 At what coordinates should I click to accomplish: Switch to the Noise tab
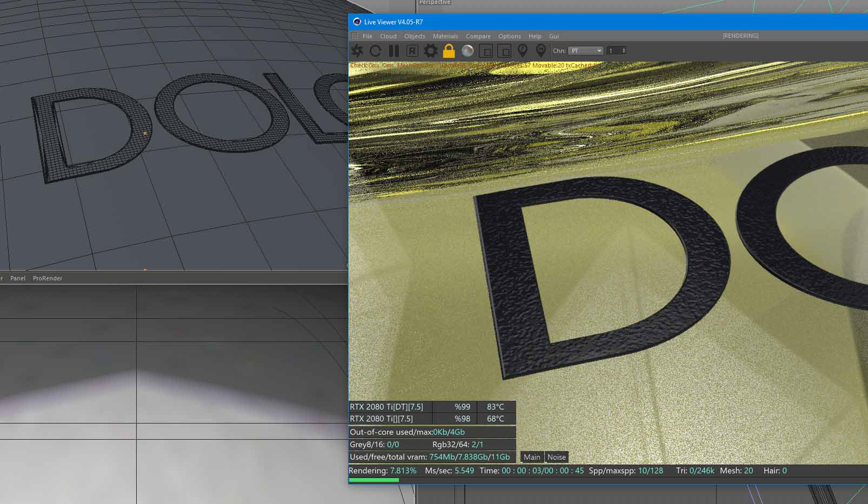click(x=556, y=457)
